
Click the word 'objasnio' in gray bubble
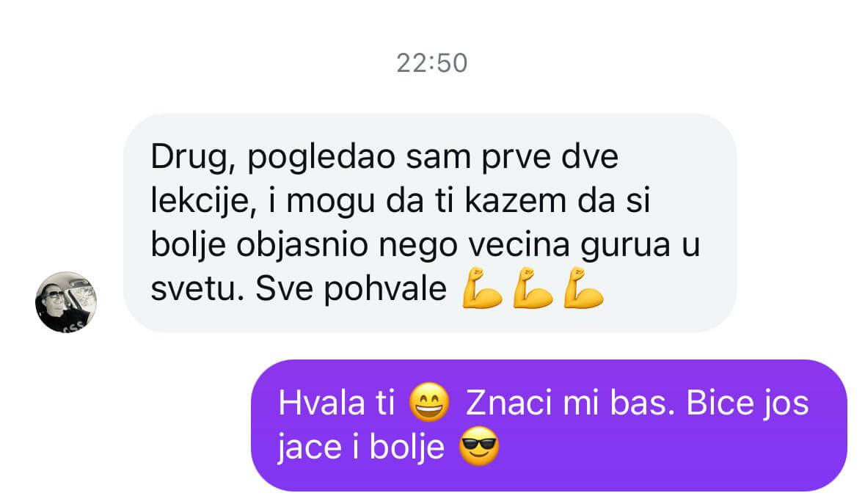coord(302,246)
